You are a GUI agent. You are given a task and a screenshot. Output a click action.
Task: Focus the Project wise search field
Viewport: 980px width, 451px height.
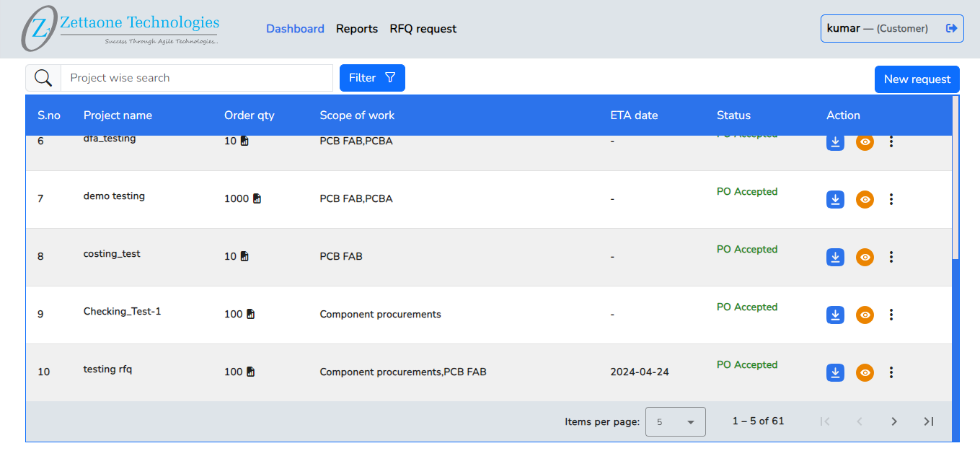[196, 78]
